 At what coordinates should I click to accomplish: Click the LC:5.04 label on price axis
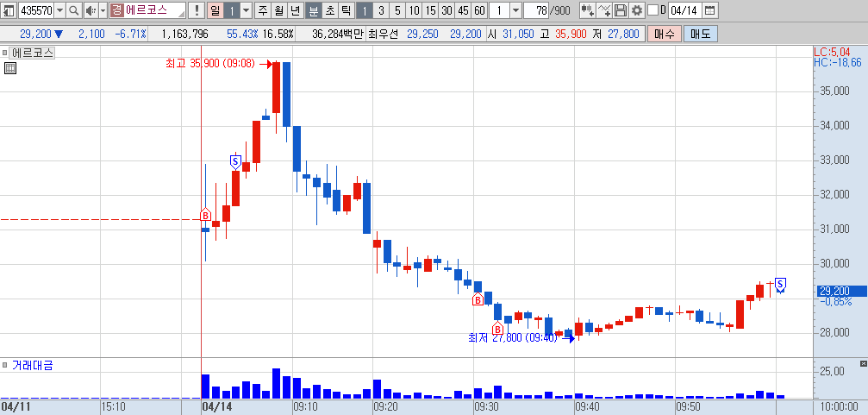coord(832,52)
